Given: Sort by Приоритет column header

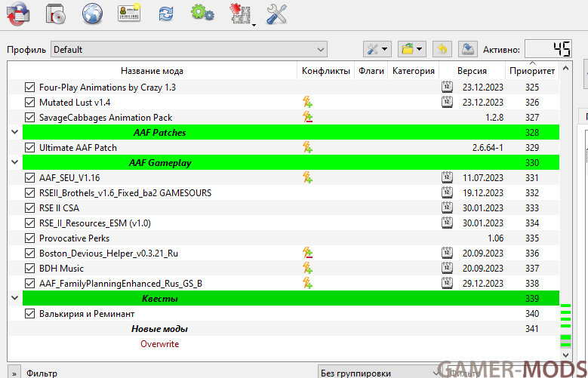Looking at the screenshot, I should (532, 71).
